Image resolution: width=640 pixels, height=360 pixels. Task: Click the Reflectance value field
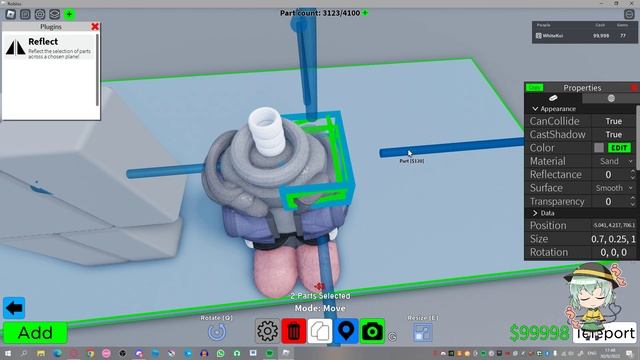click(609, 175)
